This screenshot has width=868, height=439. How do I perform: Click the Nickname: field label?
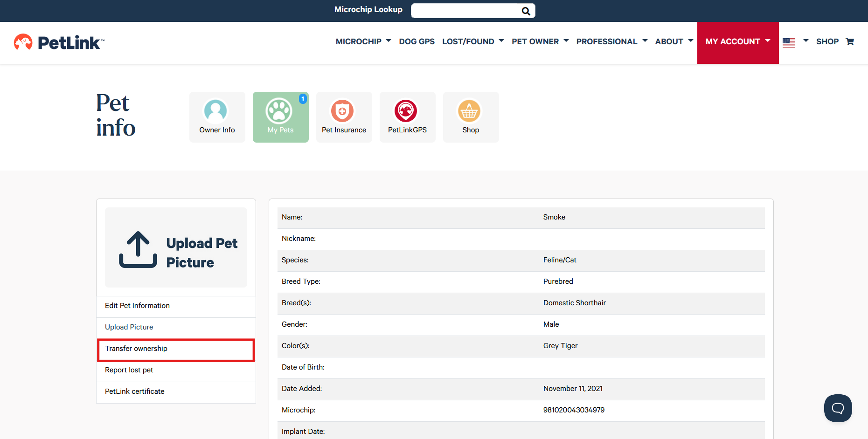[x=299, y=239]
